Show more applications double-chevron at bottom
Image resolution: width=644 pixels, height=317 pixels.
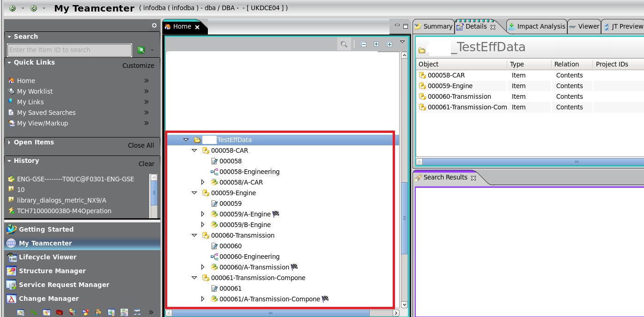(151, 312)
